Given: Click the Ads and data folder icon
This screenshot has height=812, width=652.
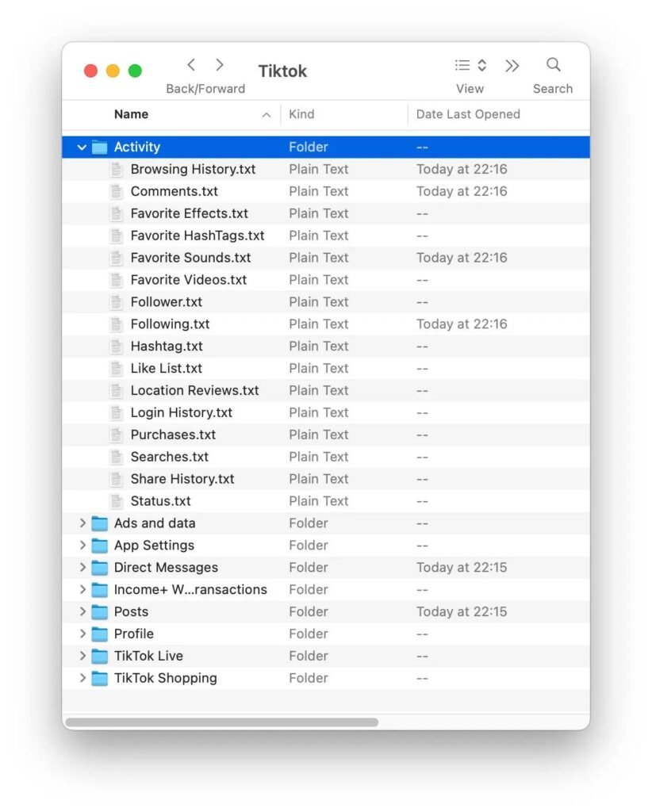Looking at the screenshot, I should [x=99, y=523].
